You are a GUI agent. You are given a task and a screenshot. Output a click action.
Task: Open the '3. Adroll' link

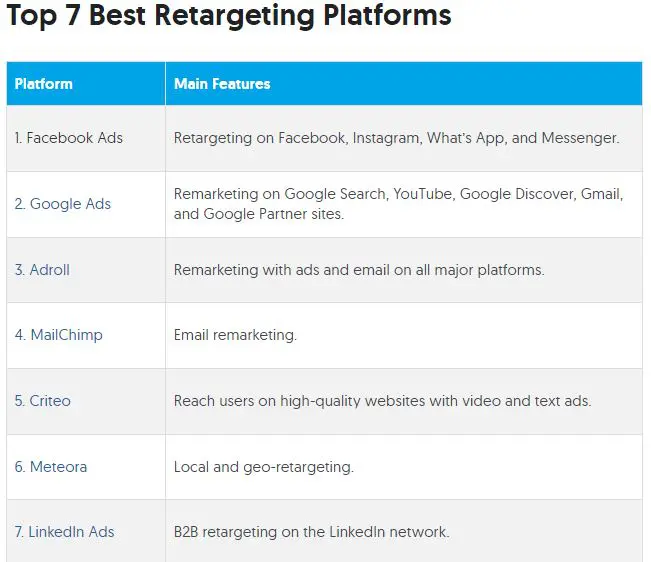(x=42, y=270)
